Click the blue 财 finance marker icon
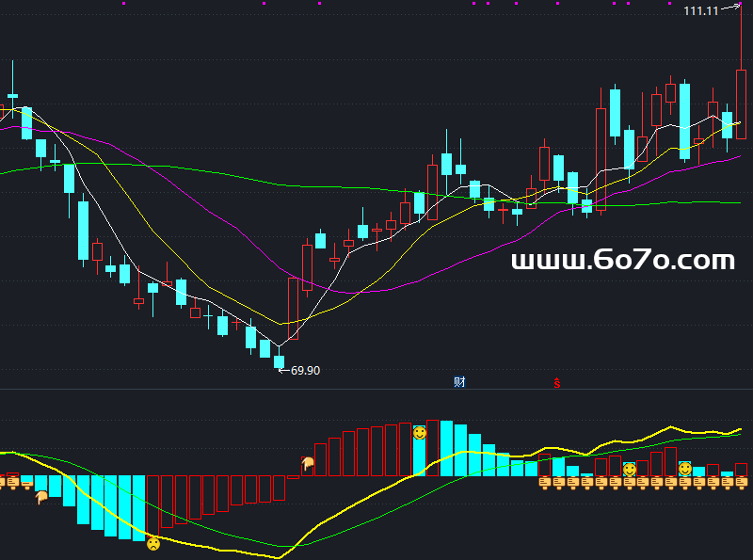The height and width of the screenshot is (560, 753). point(459,382)
